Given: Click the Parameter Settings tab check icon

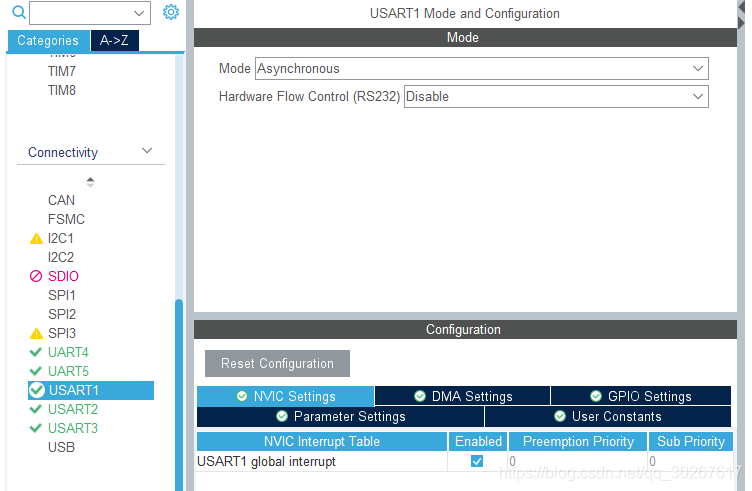Looking at the screenshot, I should (x=282, y=416).
